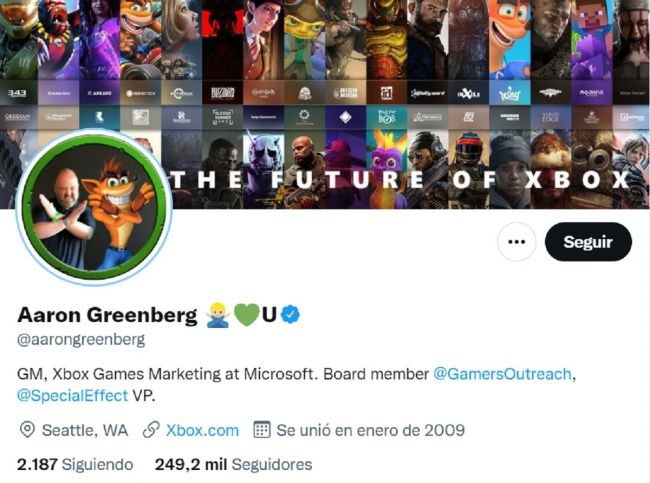Click the location pin icon
Viewport: 650px width, 483px height.
click(x=28, y=430)
